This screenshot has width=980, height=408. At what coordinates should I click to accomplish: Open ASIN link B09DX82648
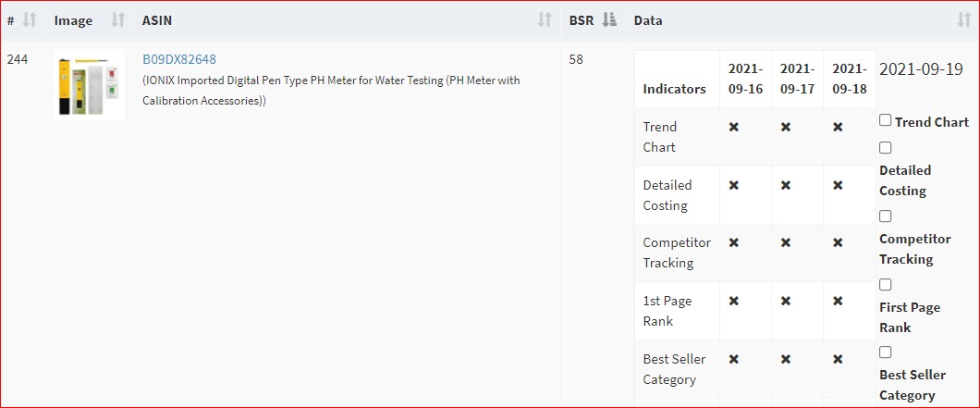179,59
